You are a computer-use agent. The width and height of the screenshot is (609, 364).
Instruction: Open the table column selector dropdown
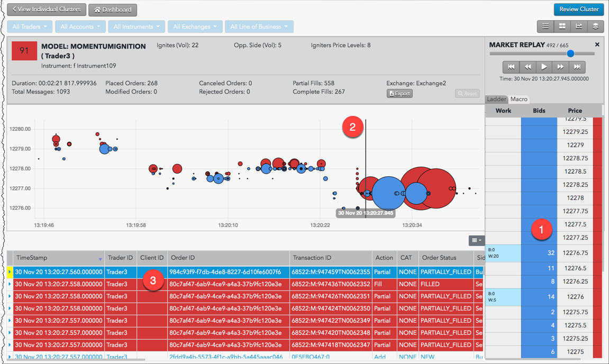[x=477, y=240]
